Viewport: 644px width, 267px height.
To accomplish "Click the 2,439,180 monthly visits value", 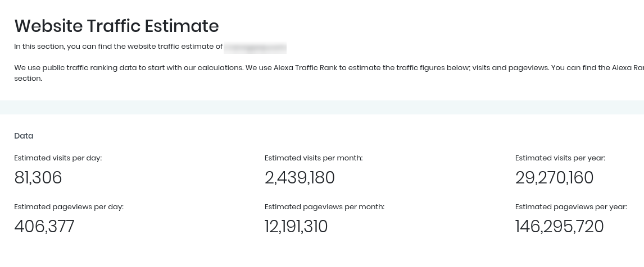I will (x=300, y=178).
